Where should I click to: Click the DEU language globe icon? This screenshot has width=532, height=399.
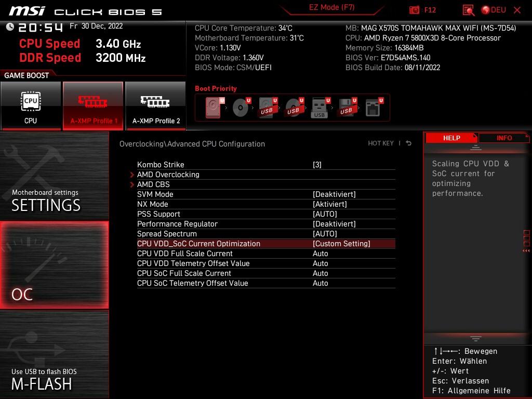pyautogui.click(x=486, y=10)
